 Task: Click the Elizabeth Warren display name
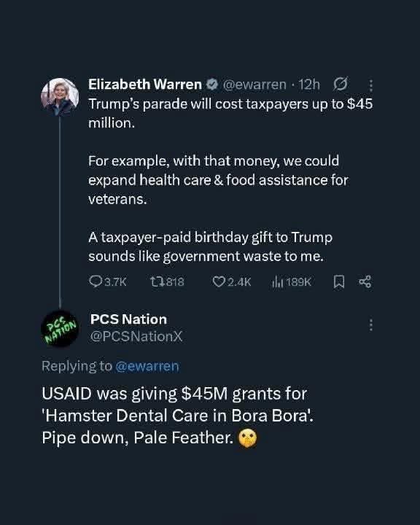(145, 85)
